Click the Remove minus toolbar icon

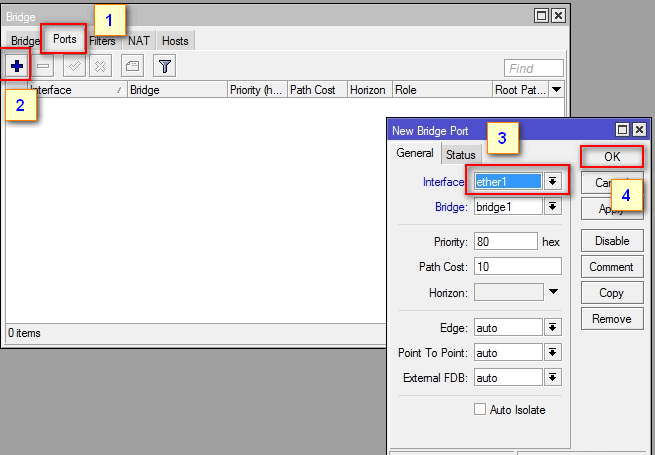[x=44, y=66]
